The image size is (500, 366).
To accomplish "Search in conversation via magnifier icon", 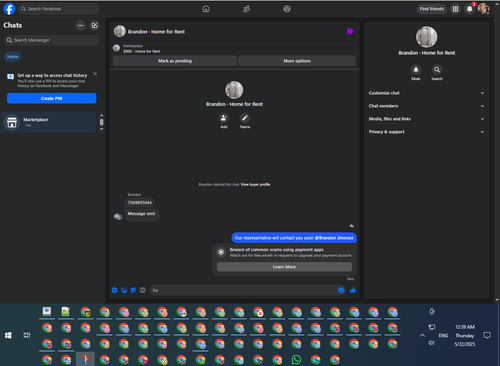I will [x=437, y=70].
